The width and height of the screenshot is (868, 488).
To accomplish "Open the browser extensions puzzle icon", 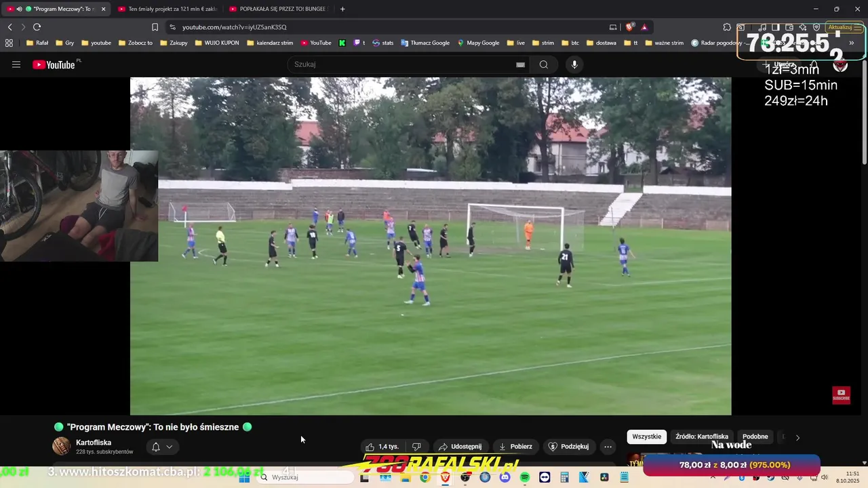I will pos(727,27).
